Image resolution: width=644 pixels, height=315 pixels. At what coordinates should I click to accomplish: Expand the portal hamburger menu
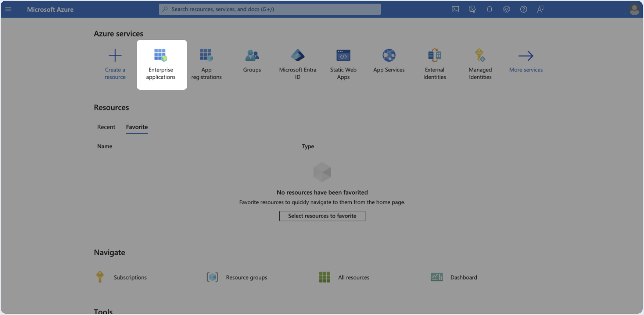tap(8, 9)
